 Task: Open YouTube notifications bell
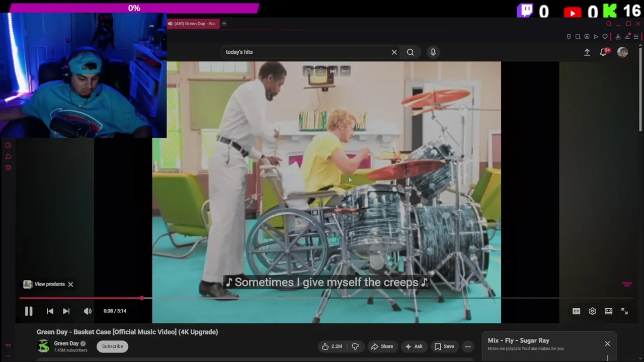pyautogui.click(x=604, y=52)
